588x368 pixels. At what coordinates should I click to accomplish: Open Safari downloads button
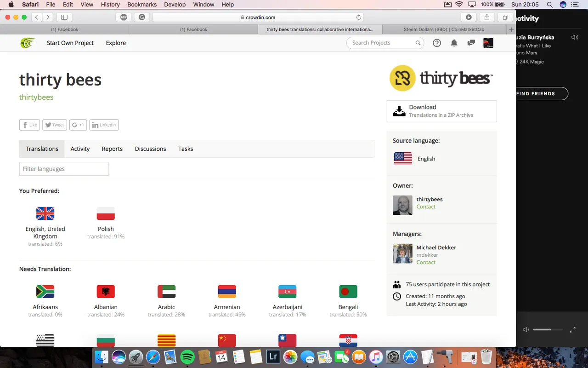[x=469, y=17]
